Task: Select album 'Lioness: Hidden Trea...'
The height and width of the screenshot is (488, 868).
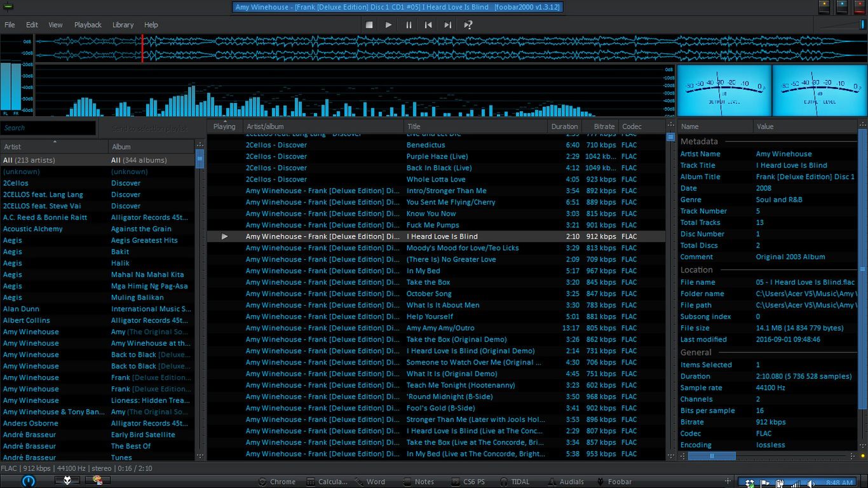Action: pyautogui.click(x=151, y=400)
